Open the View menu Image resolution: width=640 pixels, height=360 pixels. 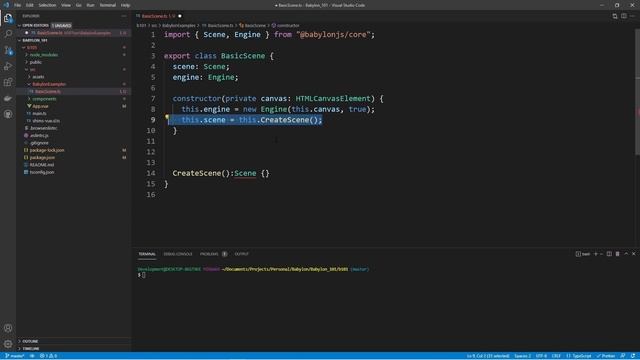(x=66, y=5)
